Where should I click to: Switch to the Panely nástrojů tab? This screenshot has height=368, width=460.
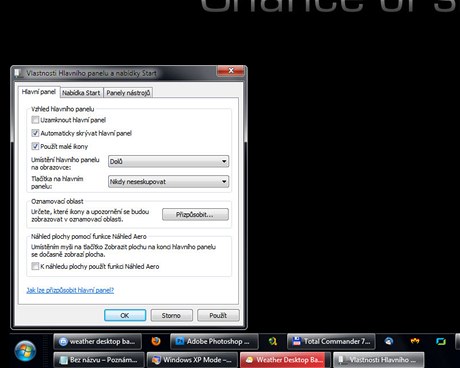coord(128,93)
